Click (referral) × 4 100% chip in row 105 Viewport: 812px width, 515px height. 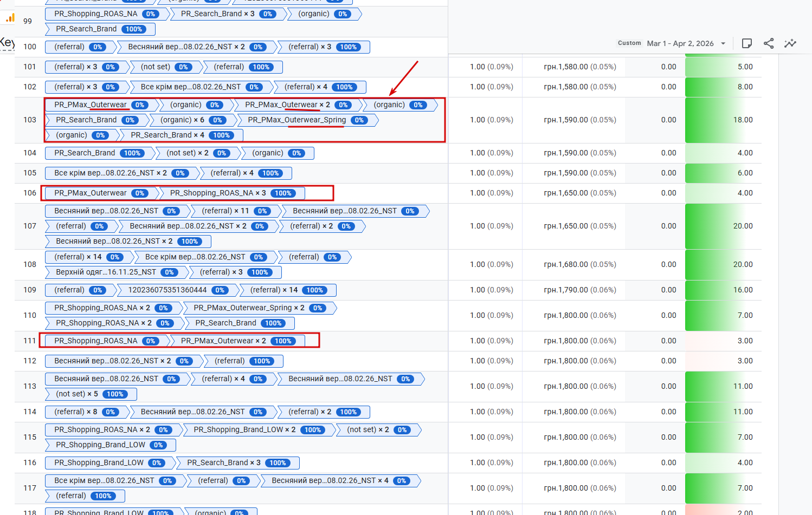click(245, 173)
